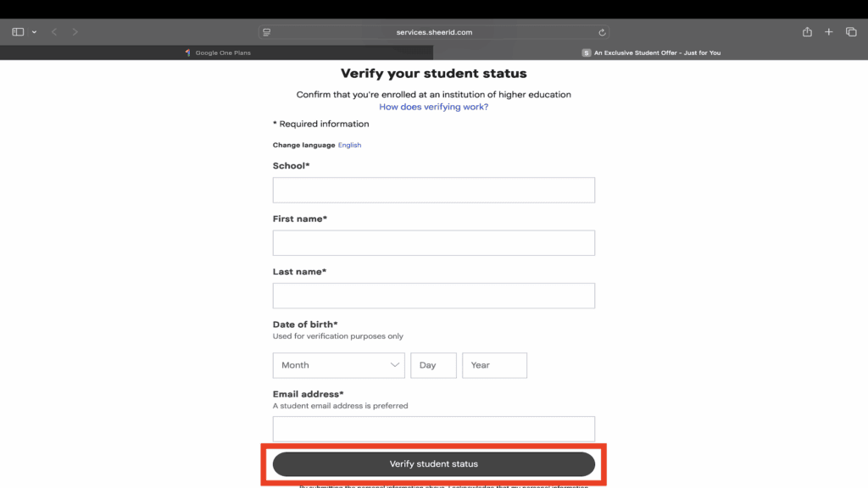Go forward using the navigation arrow
Viewport: 868px width, 488px height.
(x=75, y=31)
